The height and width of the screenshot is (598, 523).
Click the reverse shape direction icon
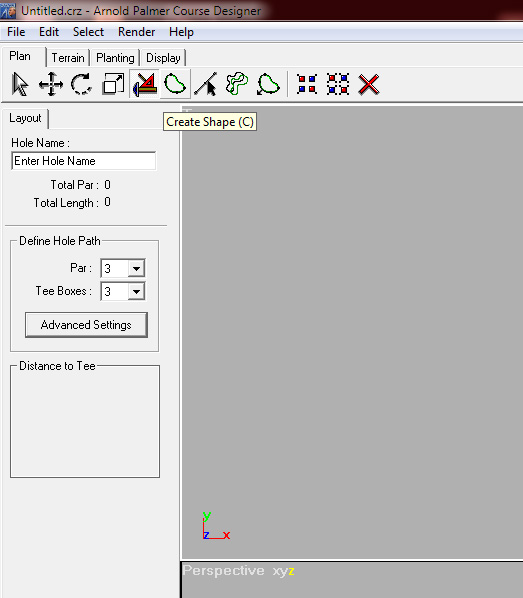coord(268,84)
